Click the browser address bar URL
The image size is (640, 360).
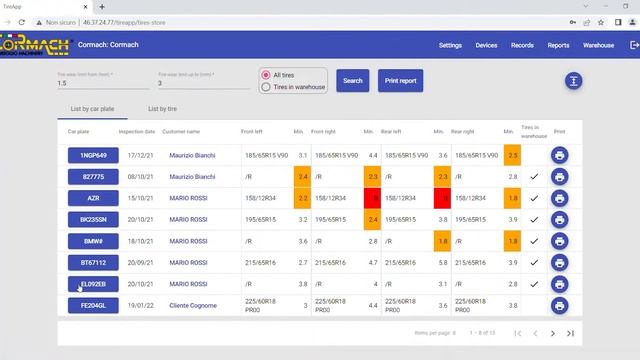[x=124, y=22]
